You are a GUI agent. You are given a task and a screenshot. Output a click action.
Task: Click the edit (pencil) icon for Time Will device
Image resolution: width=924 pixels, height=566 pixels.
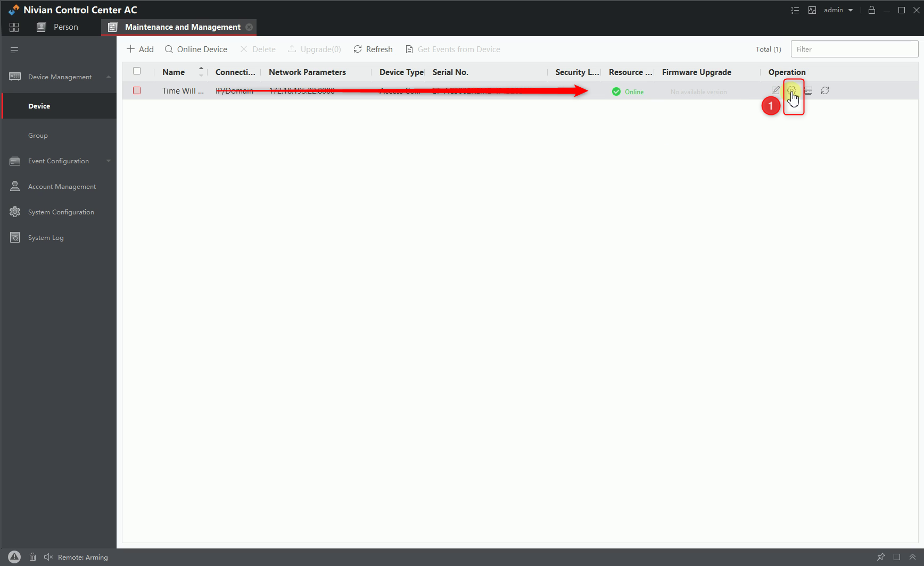pyautogui.click(x=775, y=91)
